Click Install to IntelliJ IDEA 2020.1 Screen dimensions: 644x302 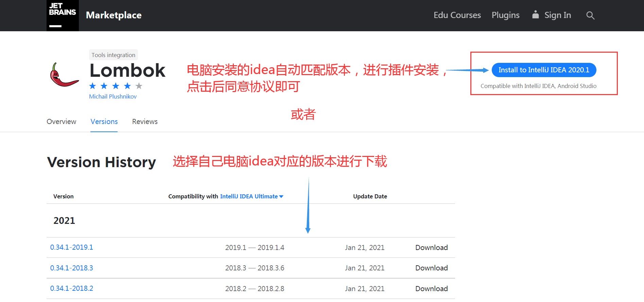tap(544, 70)
